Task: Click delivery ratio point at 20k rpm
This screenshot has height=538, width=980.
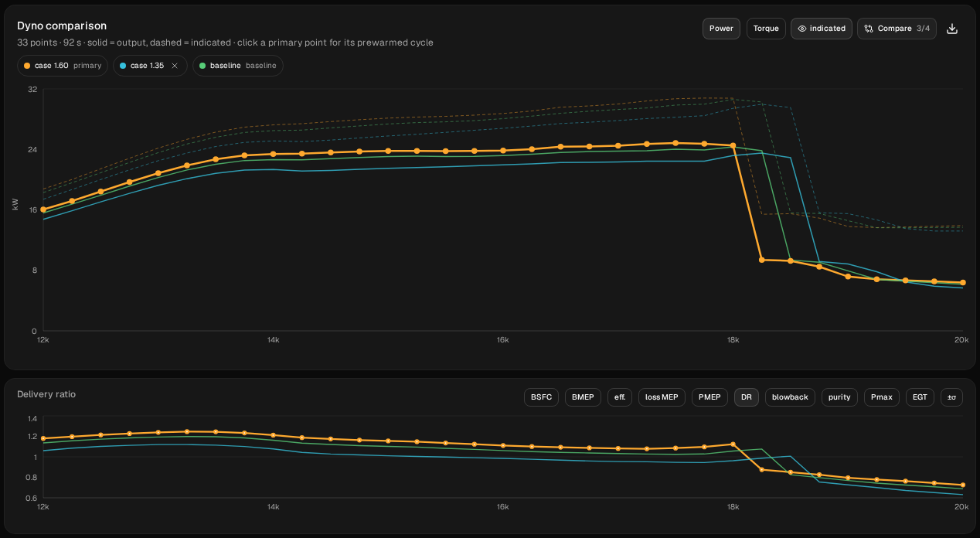Action: click(962, 485)
